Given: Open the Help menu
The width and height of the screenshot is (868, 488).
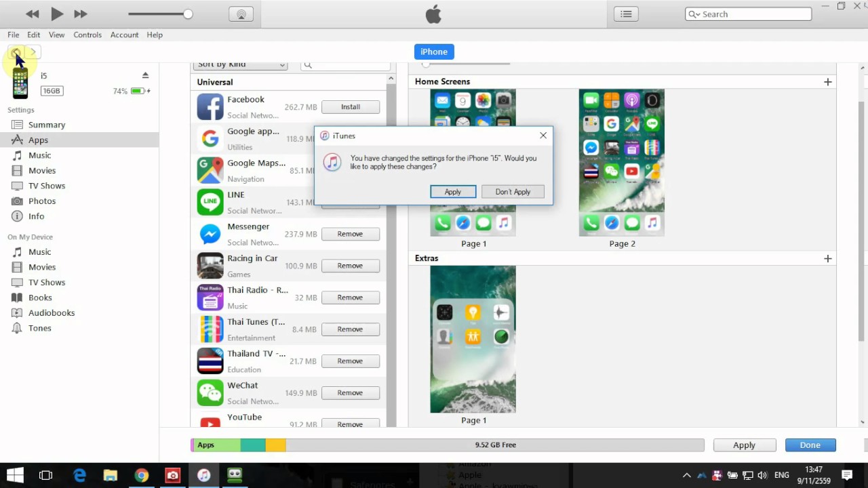Looking at the screenshot, I should pos(155,35).
